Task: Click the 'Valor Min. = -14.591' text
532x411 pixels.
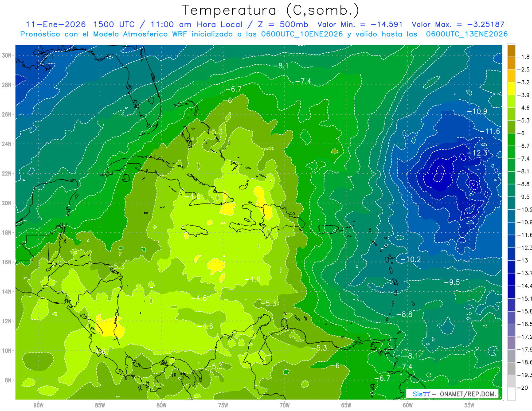Action: tap(360, 24)
